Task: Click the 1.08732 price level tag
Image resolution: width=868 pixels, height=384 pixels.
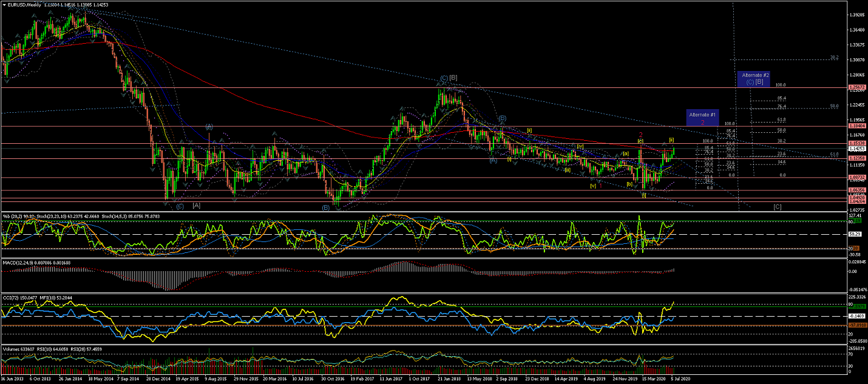Action: pyautogui.click(x=856, y=178)
